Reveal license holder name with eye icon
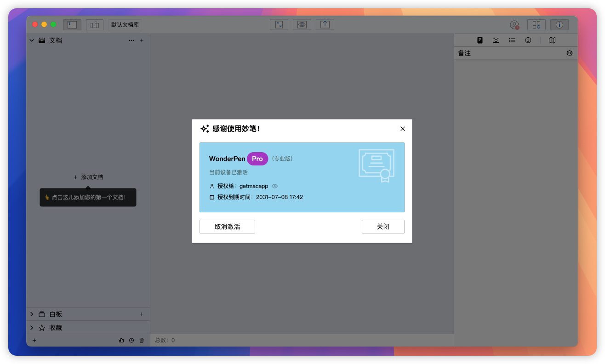This screenshot has height=364, width=605. coord(275,186)
